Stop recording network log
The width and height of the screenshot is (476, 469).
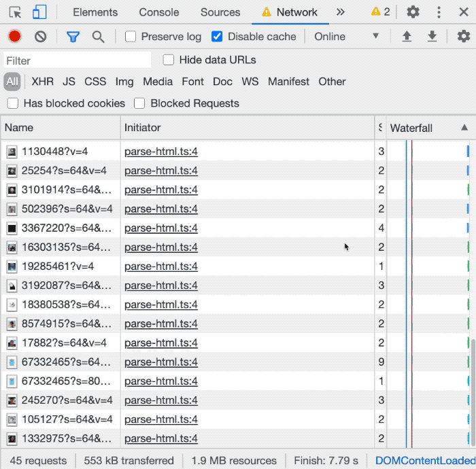[x=14, y=37]
